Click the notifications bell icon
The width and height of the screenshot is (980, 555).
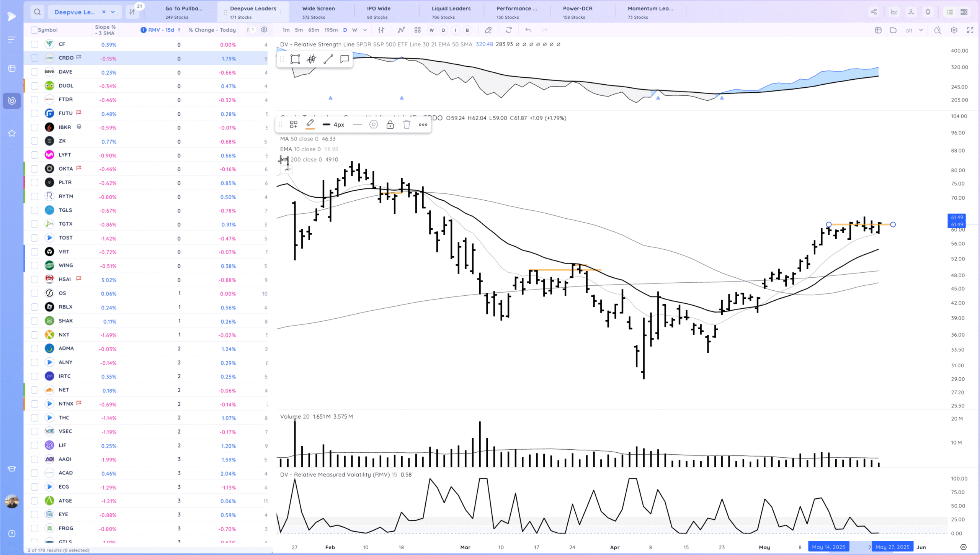click(x=928, y=12)
